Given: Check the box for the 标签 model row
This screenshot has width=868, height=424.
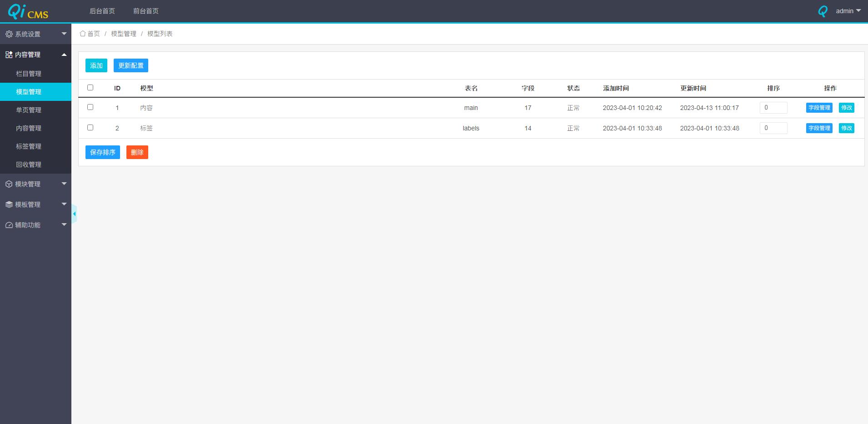Looking at the screenshot, I should point(90,127).
